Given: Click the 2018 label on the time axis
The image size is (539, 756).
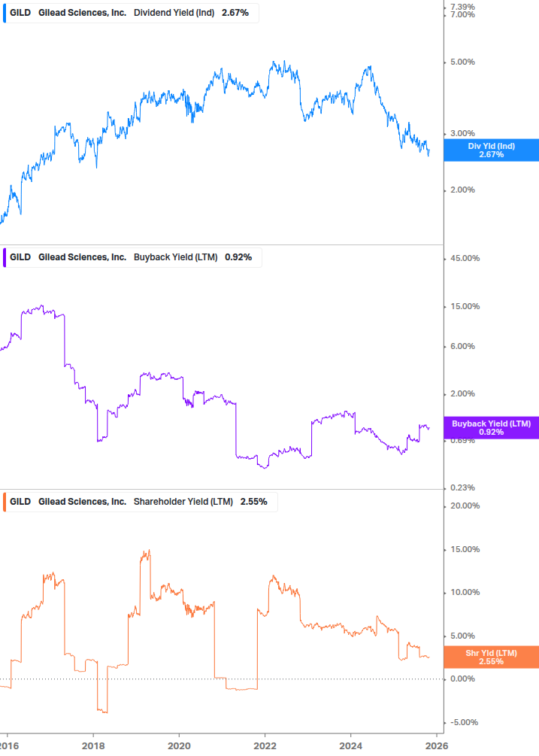Looking at the screenshot, I should 93,746.
